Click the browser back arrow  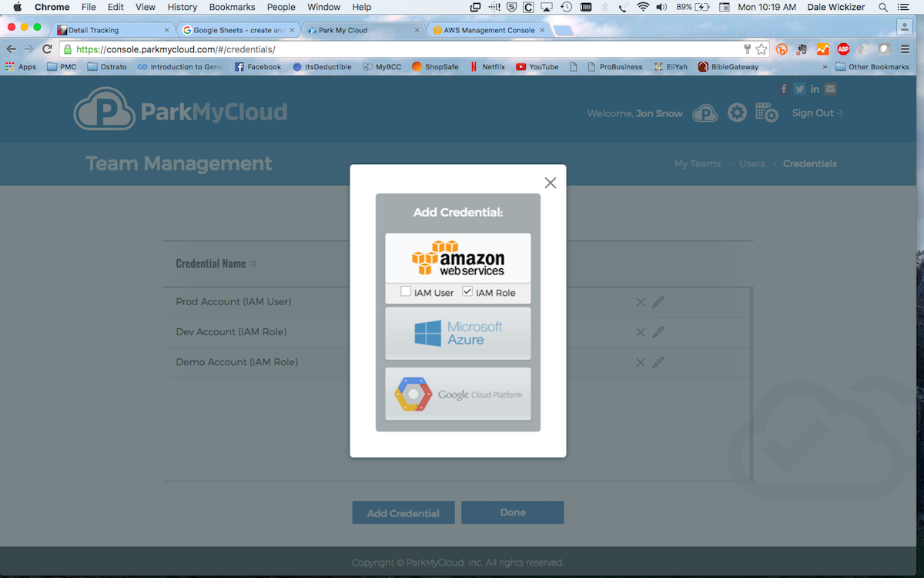point(12,49)
